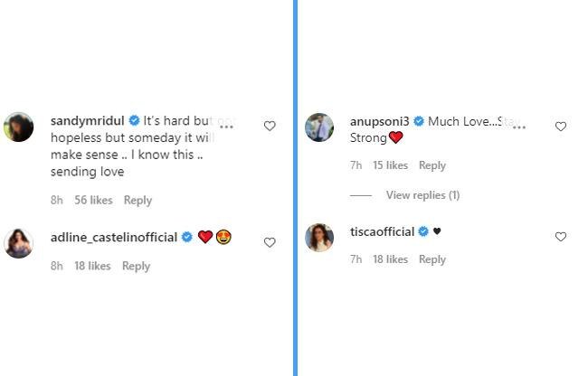Image resolution: width=588 pixels, height=376 pixels.
Task: Like anupsoni3's comment with the heart
Action: pyautogui.click(x=560, y=127)
